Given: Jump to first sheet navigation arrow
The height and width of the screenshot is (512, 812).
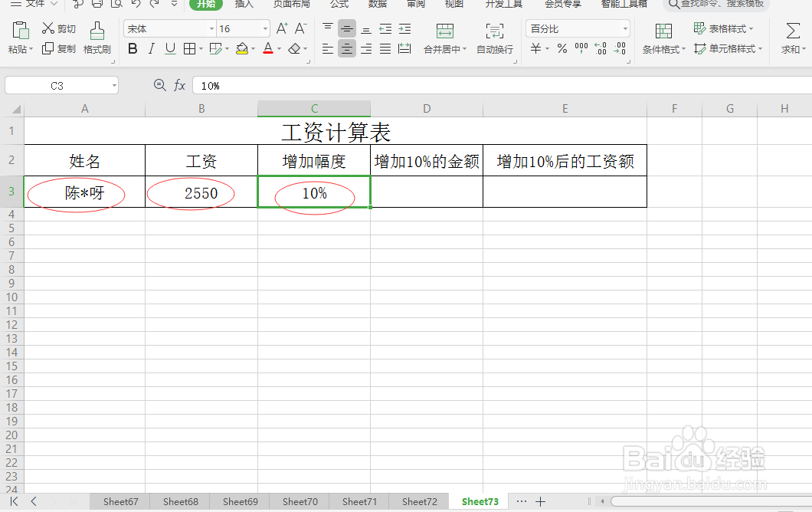Looking at the screenshot, I should 14,501.
